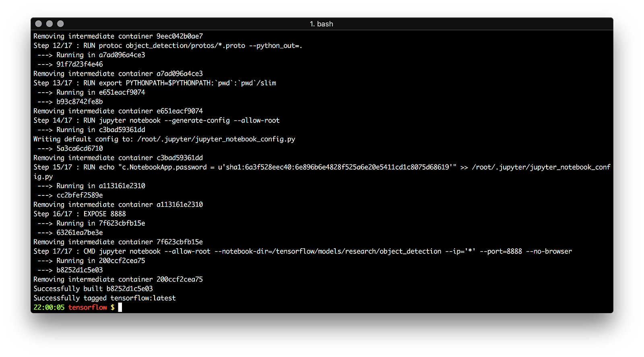Screen dimensions: 644x357
Task: Click 'Running in a113161e2310' line
Action: coord(91,186)
